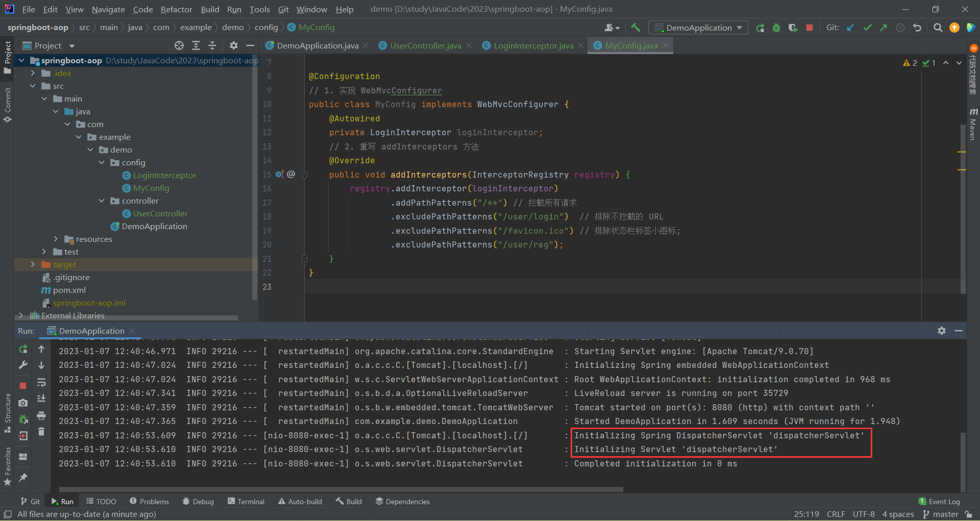This screenshot has width=980, height=521.
Task: Expand the resources folder
Action: point(56,239)
